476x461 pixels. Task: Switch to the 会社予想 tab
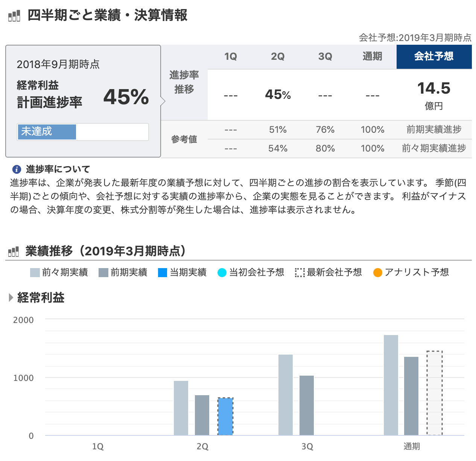(x=433, y=56)
